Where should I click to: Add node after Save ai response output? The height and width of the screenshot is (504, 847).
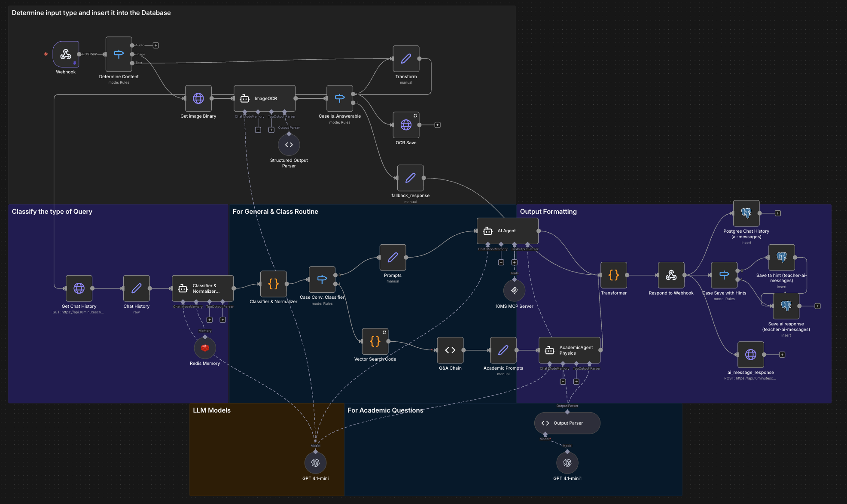817,306
